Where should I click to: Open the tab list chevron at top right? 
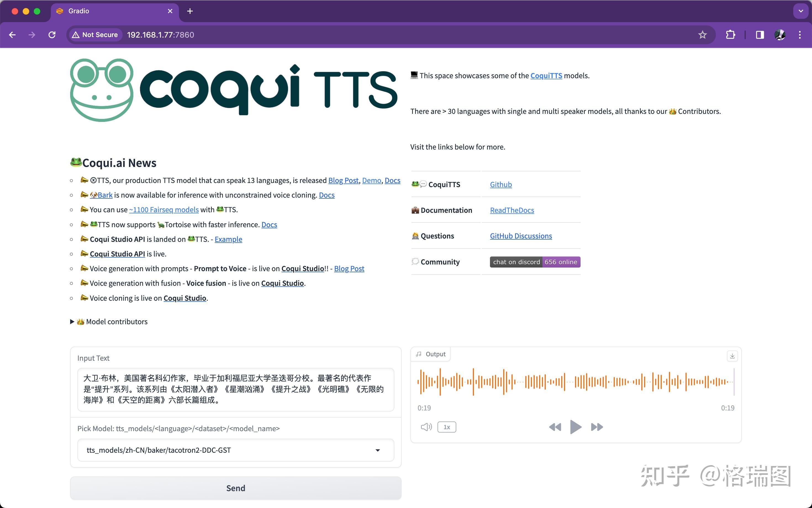801,11
